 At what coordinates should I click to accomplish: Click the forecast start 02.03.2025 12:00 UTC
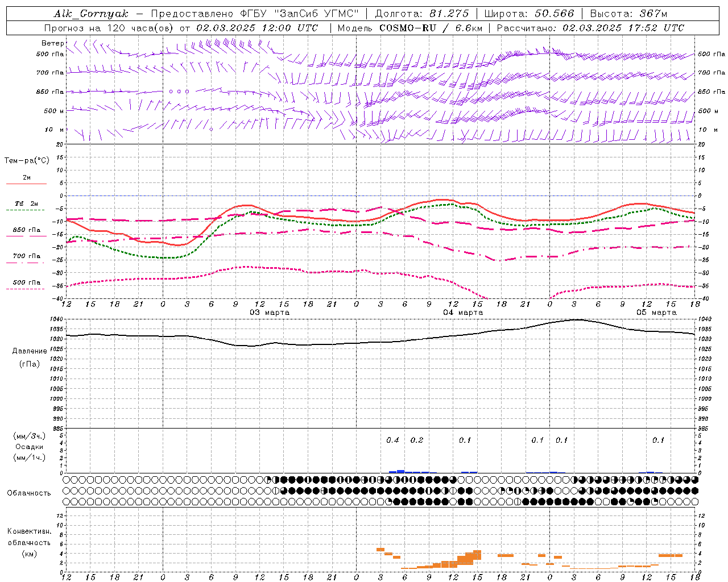(257, 28)
